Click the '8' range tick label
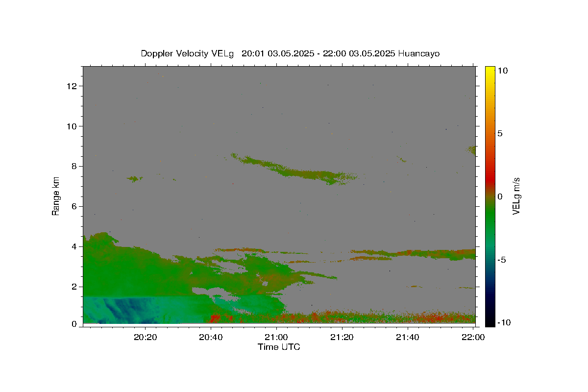 pyautogui.click(x=75, y=167)
